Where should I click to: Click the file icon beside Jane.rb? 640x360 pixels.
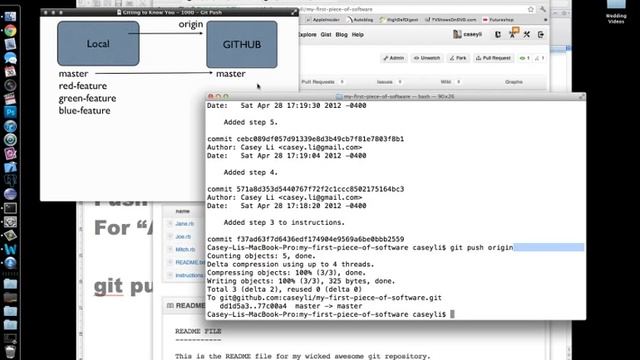(170, 223)
